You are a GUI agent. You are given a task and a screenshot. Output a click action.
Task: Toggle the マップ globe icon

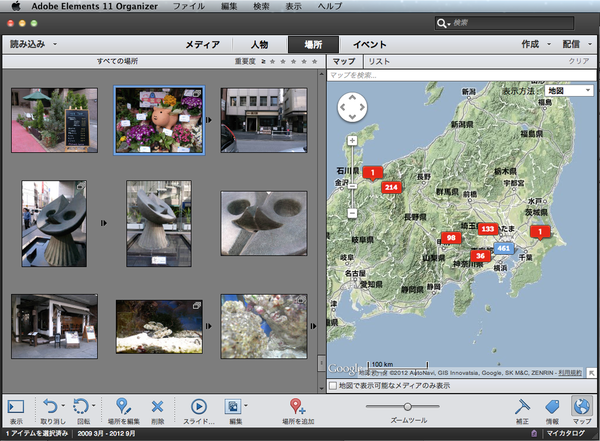coord(582,406)
